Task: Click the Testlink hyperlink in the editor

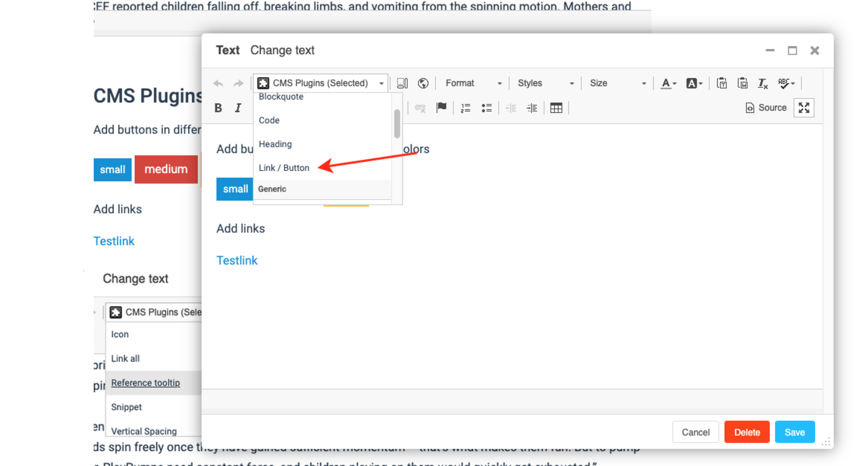Action: pyautogui.click(x=237, y=260)
